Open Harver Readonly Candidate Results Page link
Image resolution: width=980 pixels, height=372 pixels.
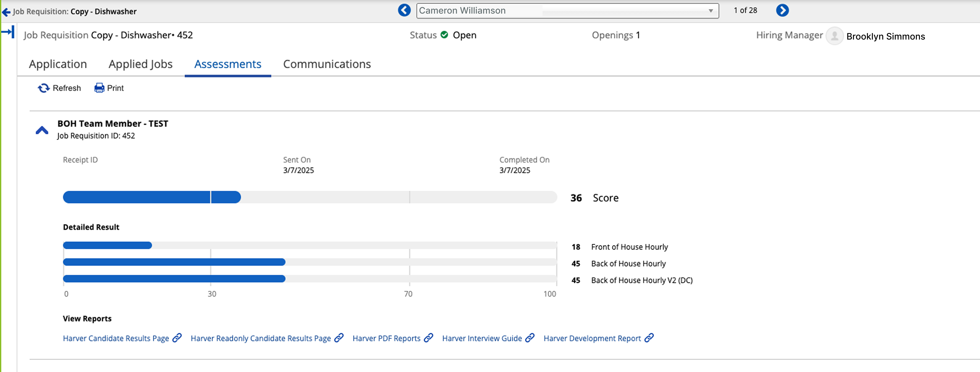(261, 338)
